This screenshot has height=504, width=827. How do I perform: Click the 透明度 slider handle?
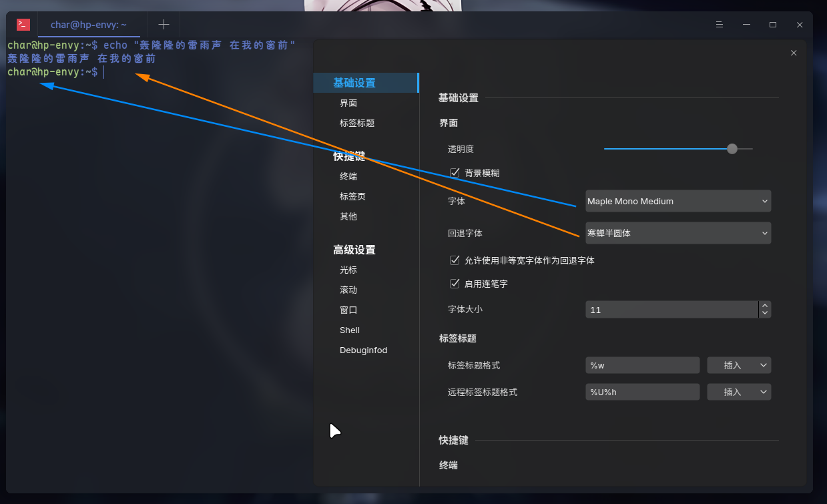tap(732, 149)
